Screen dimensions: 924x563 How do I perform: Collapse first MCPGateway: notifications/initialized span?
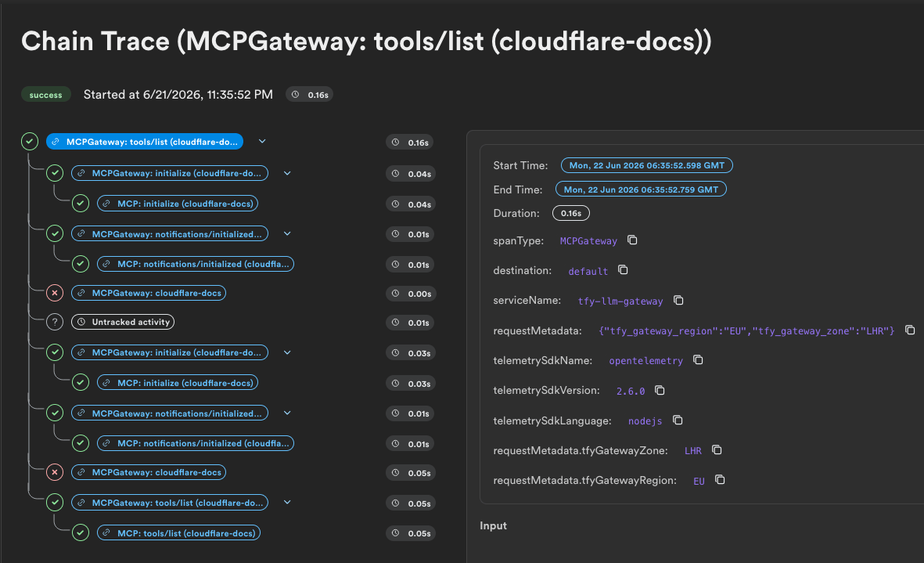pos(287,233)
